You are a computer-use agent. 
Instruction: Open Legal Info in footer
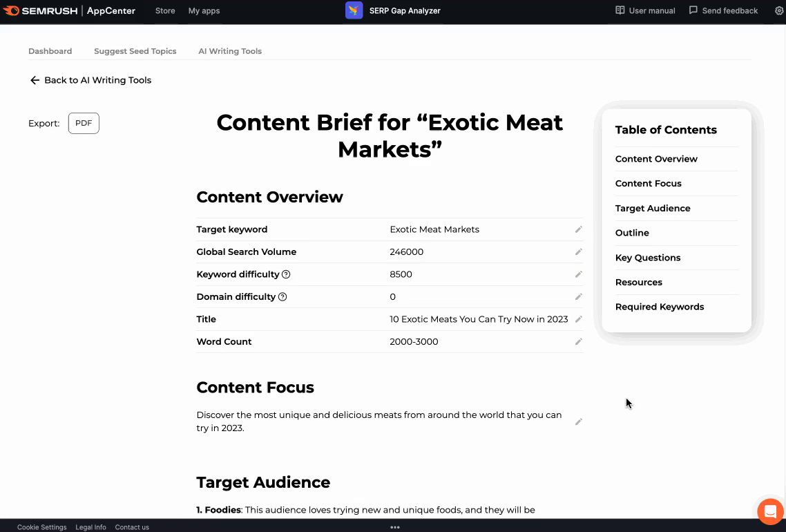90,527
